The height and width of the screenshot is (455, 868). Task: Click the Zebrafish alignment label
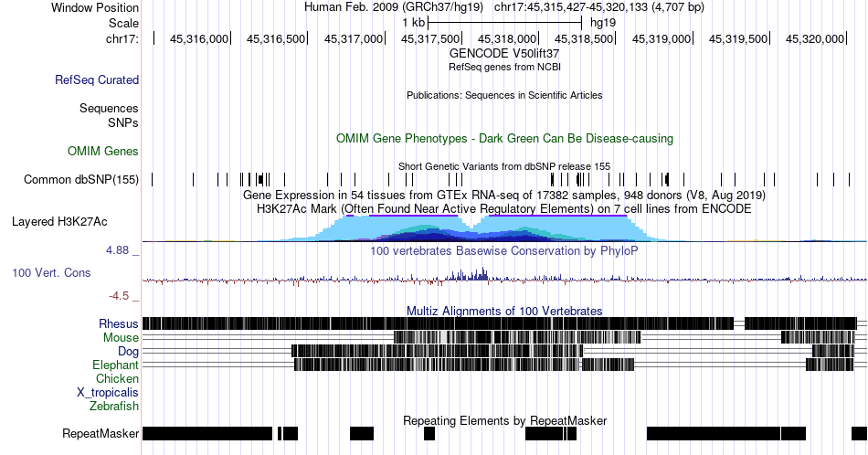point(114,407)
